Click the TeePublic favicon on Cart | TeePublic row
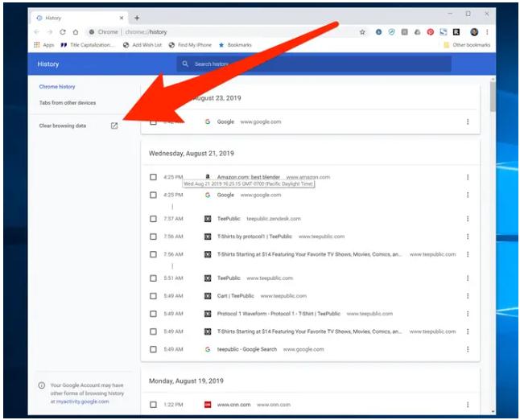This screenshot has height=420, width=520. [208, 296]
